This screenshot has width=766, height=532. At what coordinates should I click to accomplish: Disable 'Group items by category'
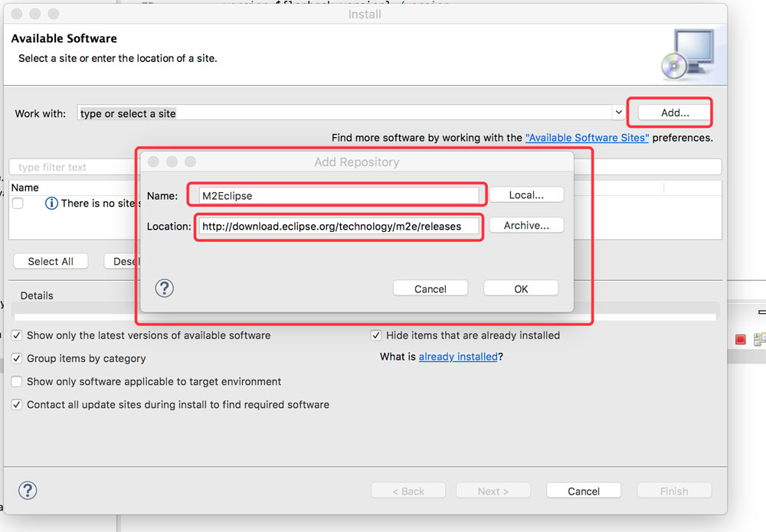(x=16, y=358)
